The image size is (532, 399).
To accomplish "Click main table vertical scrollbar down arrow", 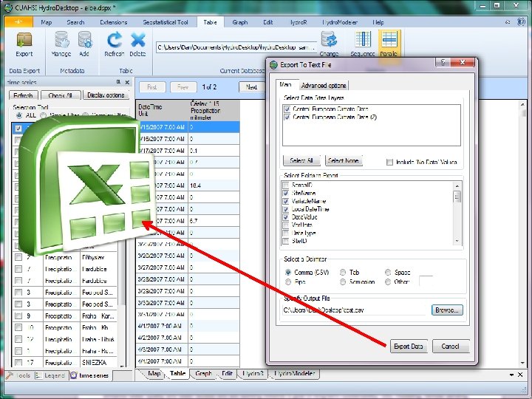I will (x=522, y=363).
